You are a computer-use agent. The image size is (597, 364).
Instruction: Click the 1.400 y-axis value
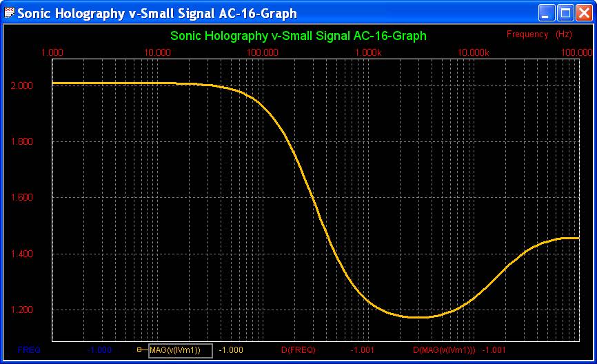pyautogui.click(x=21, y=254)
